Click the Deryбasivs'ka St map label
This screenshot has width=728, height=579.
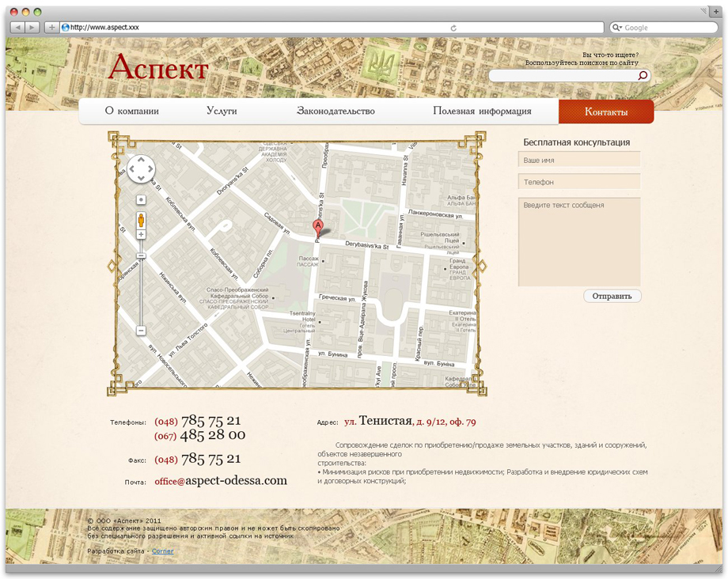367,244
